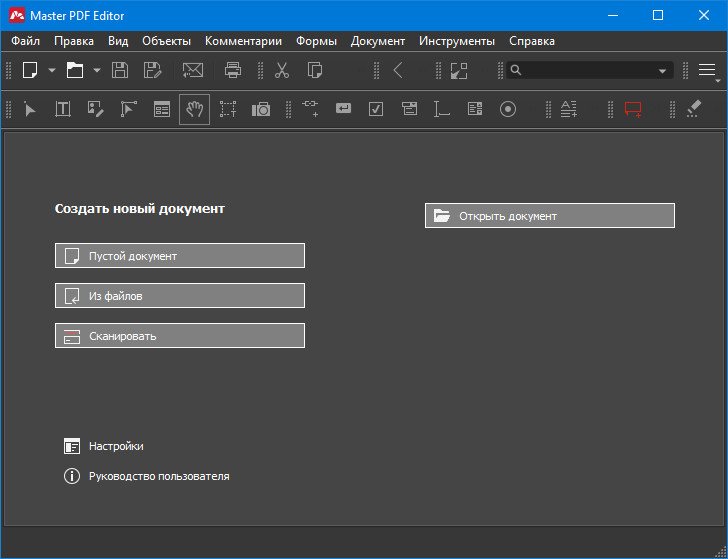This screenshot has width=728, height=559.
Task: Maximize the Master PDF Editor window
Action: [658, 15]
